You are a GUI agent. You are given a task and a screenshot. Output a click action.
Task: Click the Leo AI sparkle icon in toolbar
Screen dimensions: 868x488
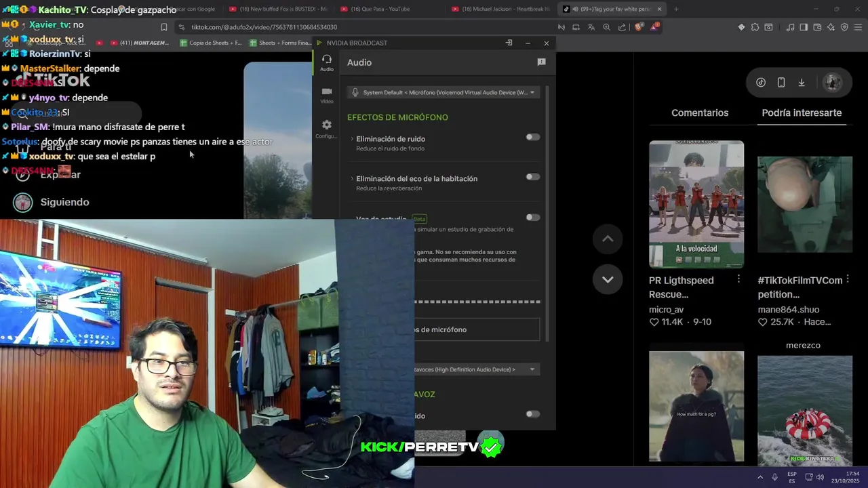point(831,27)
